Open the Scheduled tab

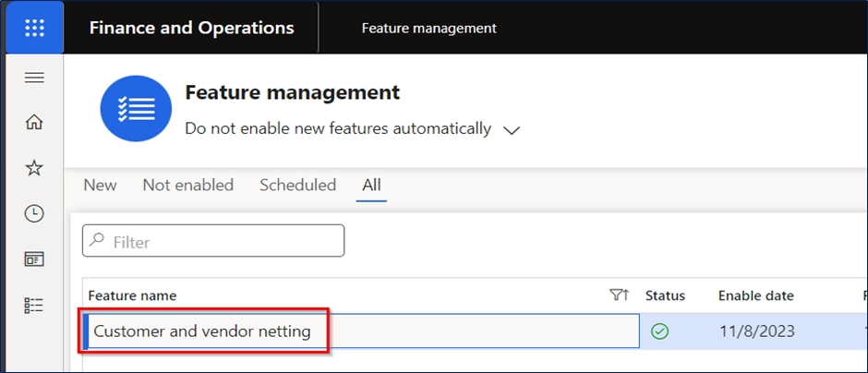click(298, 185)
